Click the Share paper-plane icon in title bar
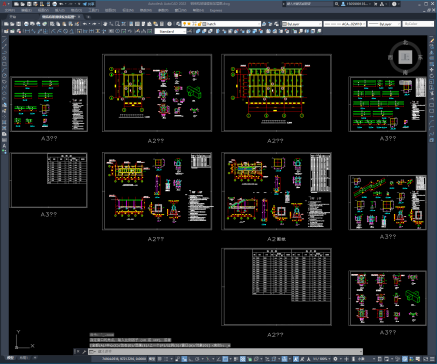 [x=85, y=4]
